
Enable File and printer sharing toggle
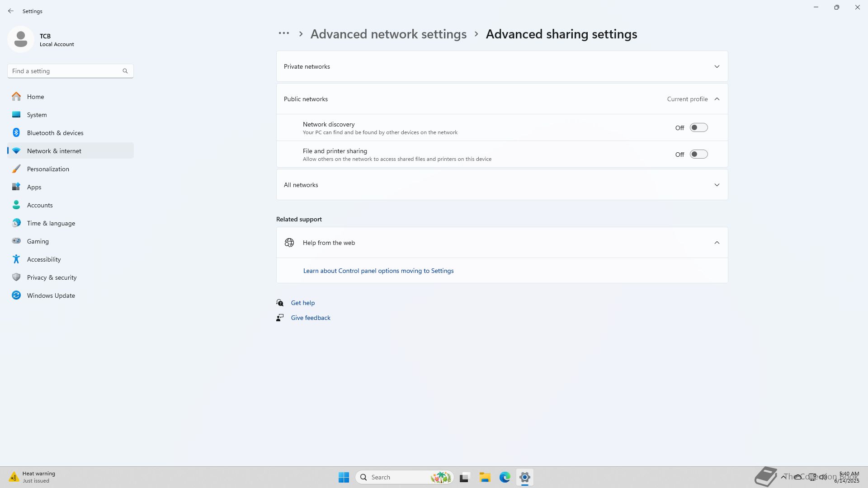click(x=698, y=155)
